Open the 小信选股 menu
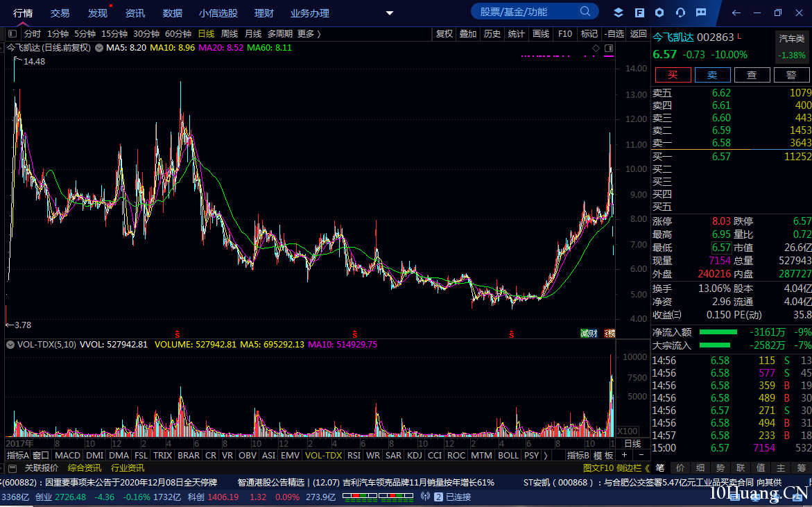 [x=218, y=13]
